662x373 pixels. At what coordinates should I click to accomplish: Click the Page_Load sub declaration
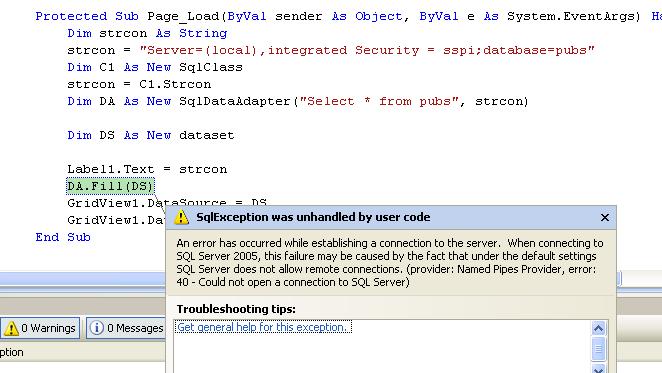(348, 16)
